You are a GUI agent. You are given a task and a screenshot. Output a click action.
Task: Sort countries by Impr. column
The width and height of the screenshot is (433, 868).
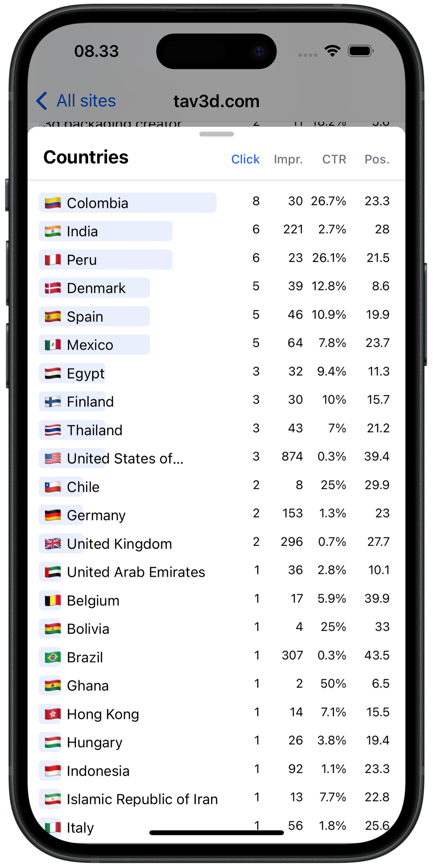[x=288, y=159]
